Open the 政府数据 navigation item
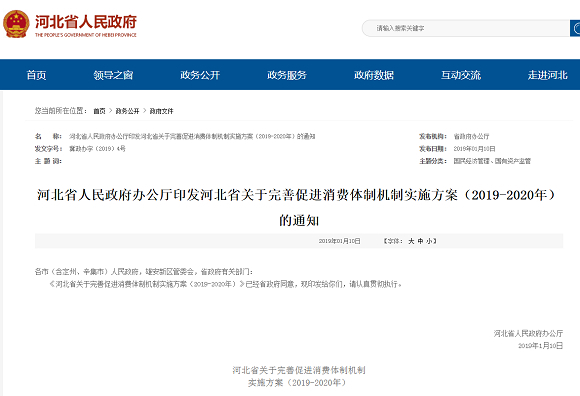 374,75
